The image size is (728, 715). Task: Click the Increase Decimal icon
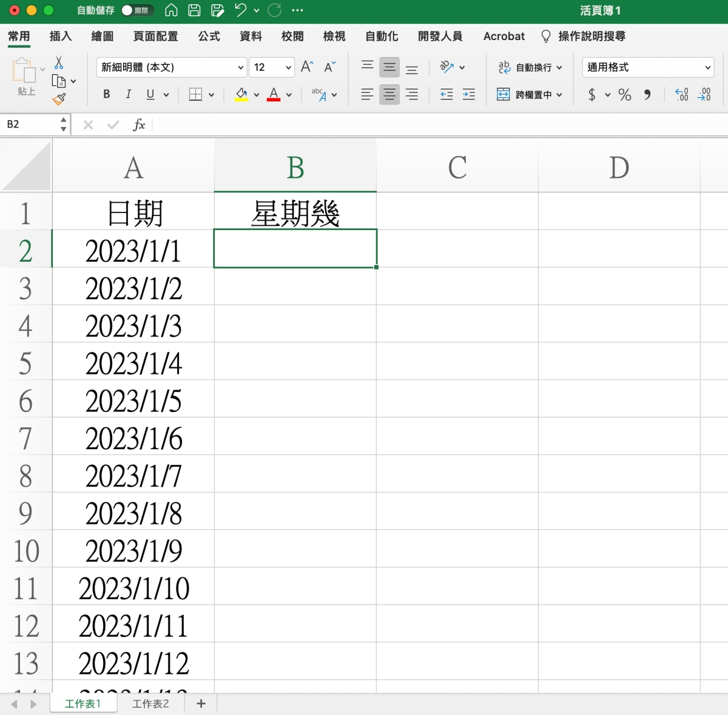tap(682, 94)
